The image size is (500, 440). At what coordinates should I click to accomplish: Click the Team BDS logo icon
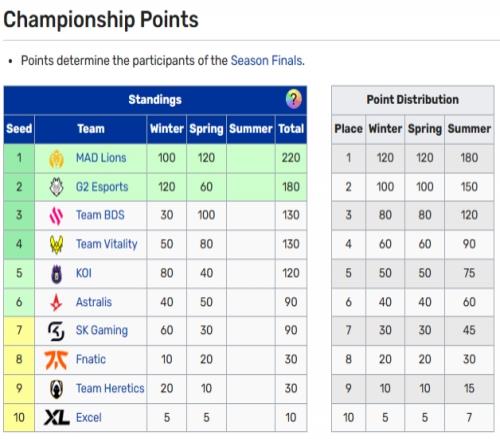point(56,215)
